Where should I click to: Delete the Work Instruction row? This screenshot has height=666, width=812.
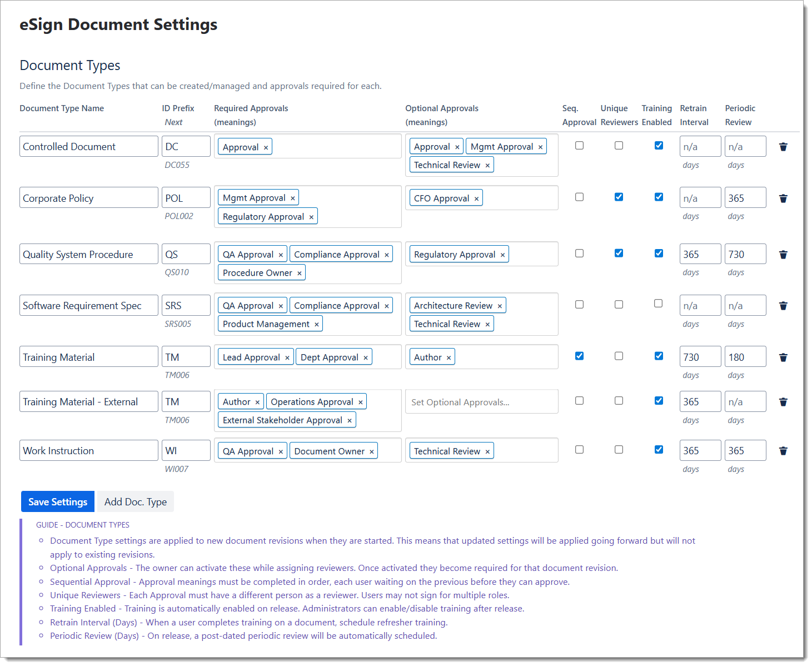(783, 451)
